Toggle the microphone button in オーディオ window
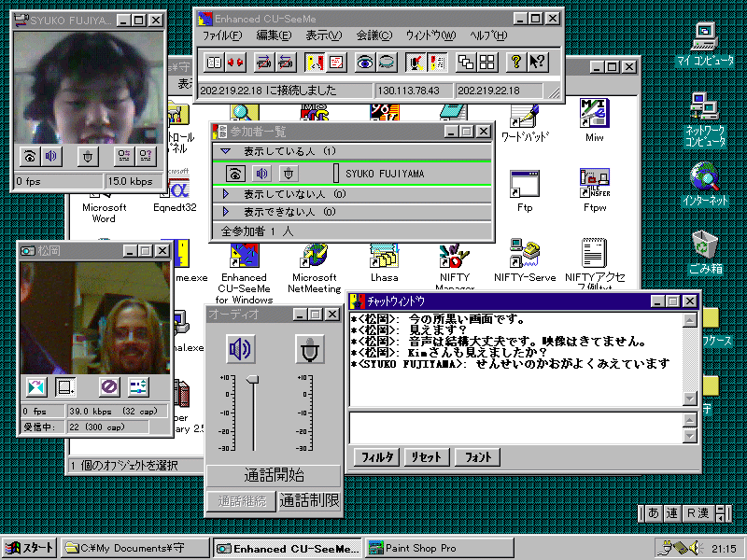This screenshot has width=747, height=560. pyautogui.click(x=310, y=349)
